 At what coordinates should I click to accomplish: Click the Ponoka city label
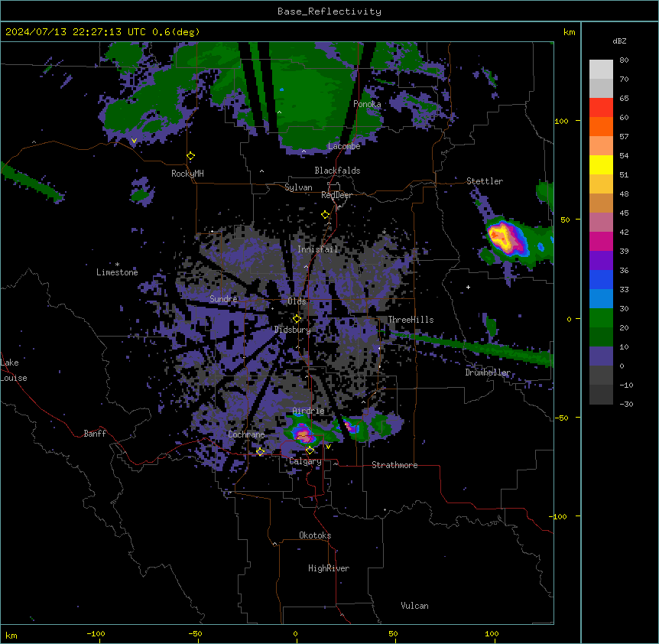(367, 104)
